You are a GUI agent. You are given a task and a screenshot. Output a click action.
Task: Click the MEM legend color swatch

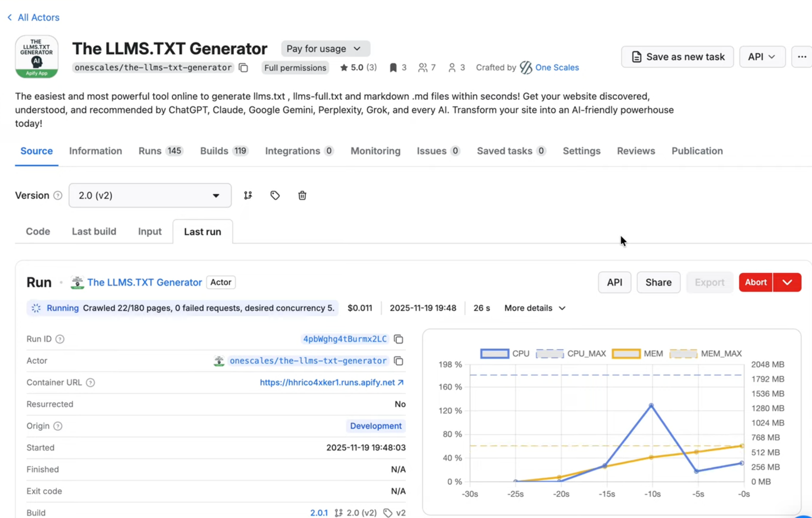click(626, 353)
